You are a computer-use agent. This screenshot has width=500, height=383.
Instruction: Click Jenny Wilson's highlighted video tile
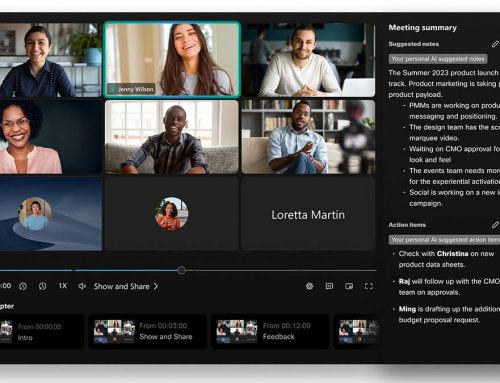[x=172, y=60]
